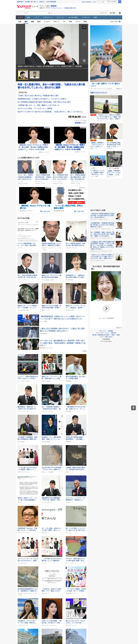Click related link はらたいらさん死去

click(35, 109)
